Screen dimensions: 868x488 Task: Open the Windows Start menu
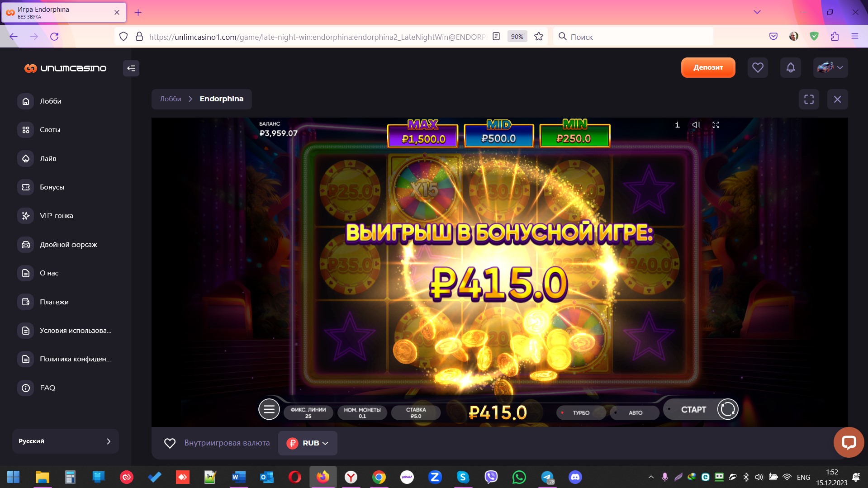(14, 477)
